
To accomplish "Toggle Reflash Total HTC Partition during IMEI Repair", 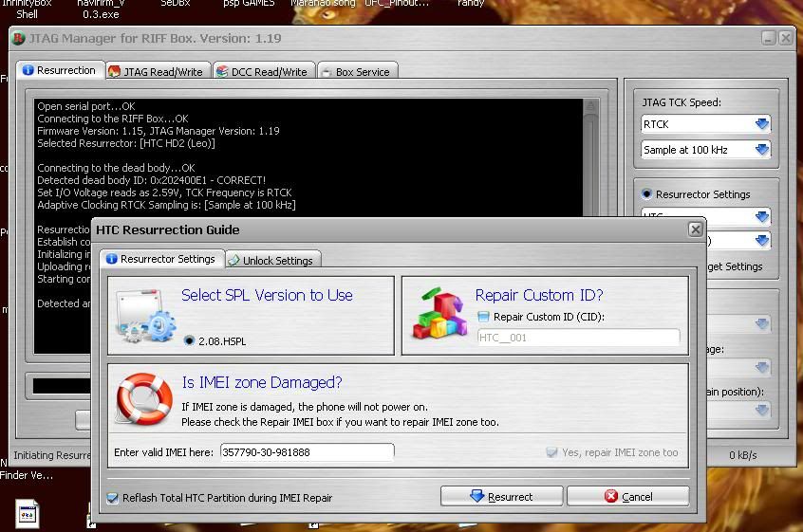I will (x=112, y=498).
